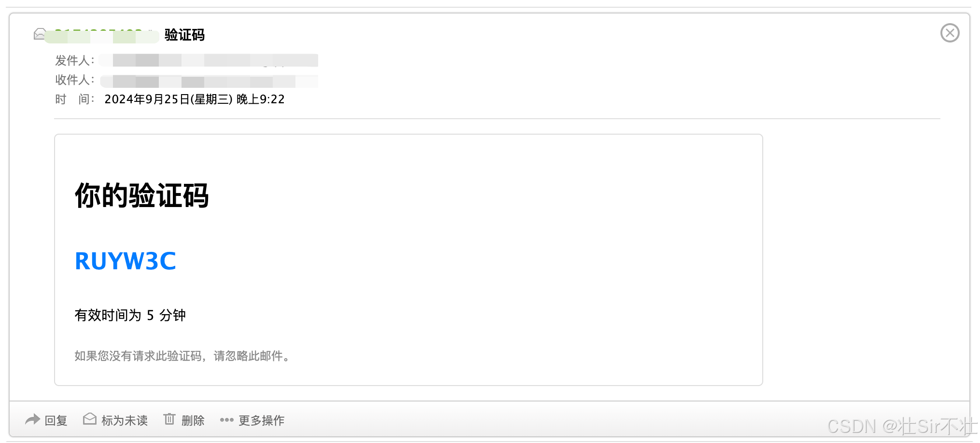Close the email with the circled X
Image resolution: width=980 pixels, height=443 pixels.
pyautogui.click(x=950, y=33)
